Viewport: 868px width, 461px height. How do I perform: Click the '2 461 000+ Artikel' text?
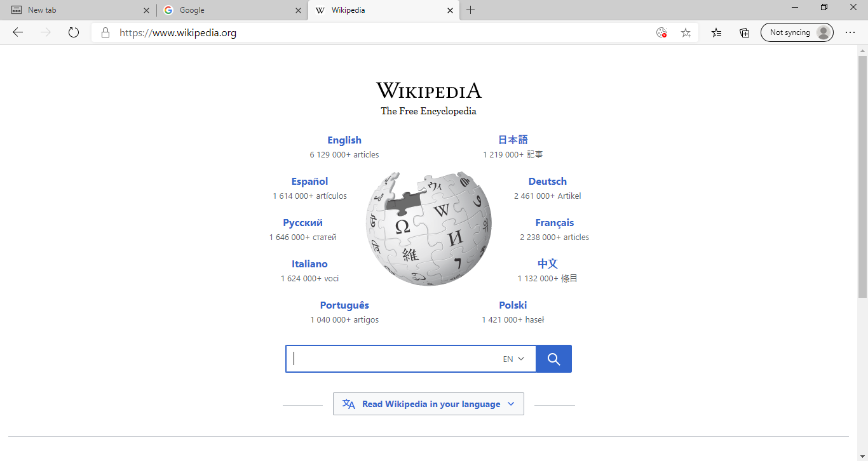[x=548, y=196]
